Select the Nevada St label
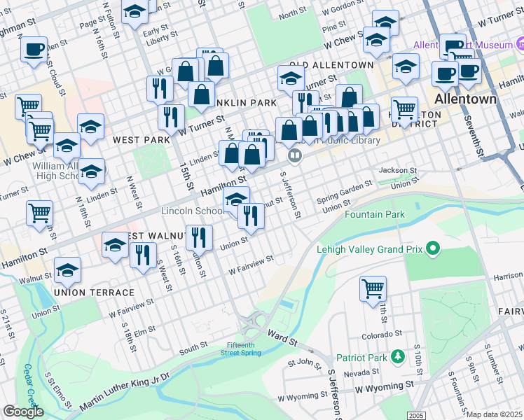The width and height of the screenshot is (524, 420). (x=361, y=372)
